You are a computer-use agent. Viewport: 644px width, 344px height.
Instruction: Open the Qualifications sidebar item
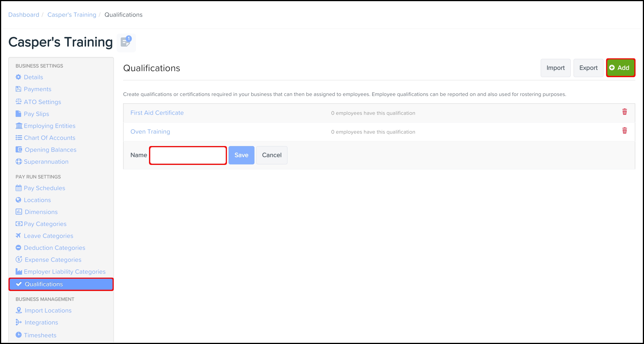coord(44,284)
